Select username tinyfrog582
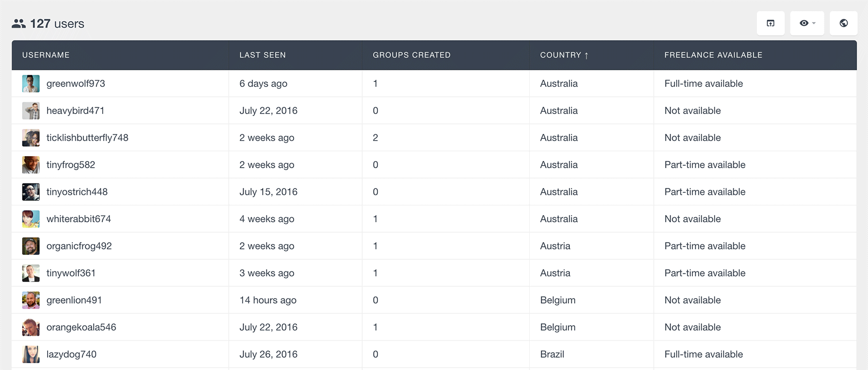Image resolution: width=868 pixels, height=370 pixels. click(x=71, y=165)
